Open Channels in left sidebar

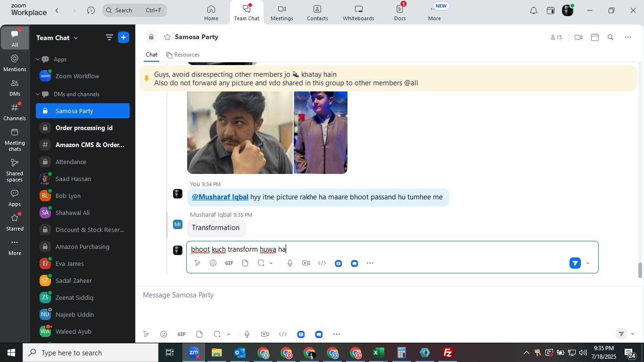(15, 112)
